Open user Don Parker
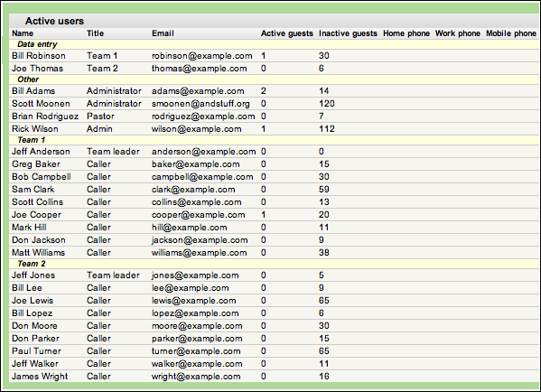 pos(35,339)
